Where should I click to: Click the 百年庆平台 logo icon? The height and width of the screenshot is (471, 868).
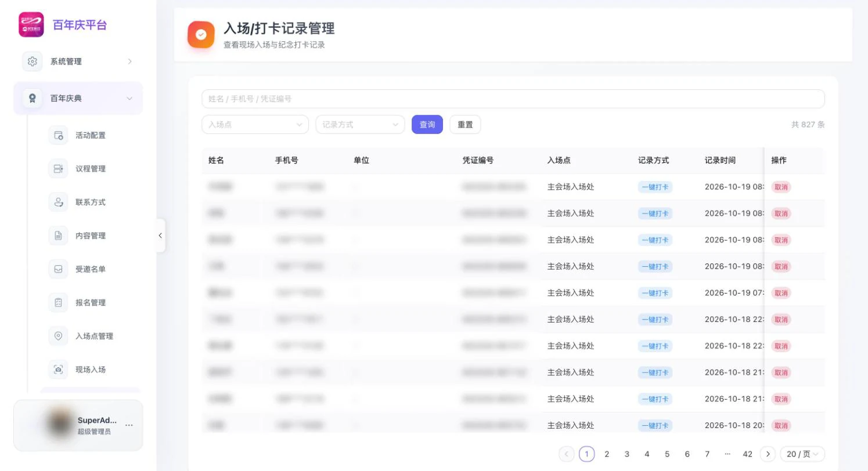point(31,25)
